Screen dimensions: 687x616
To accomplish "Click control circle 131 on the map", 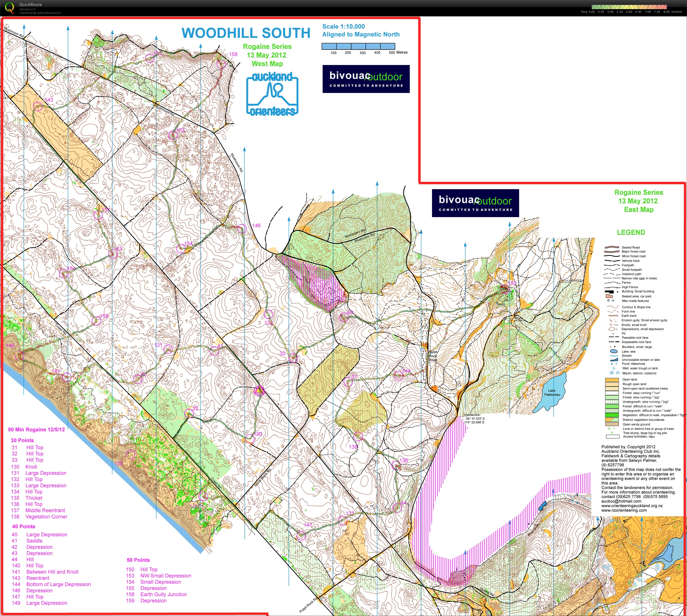I will tap(168, 349).
